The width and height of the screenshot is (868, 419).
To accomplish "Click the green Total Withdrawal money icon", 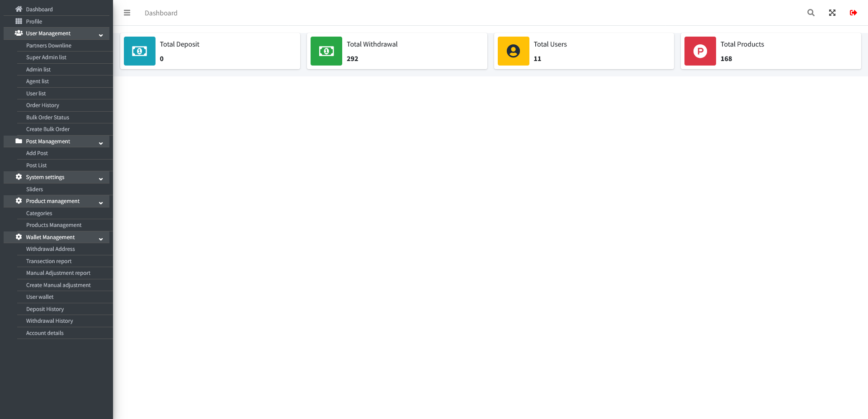I will tap(326, 51).
